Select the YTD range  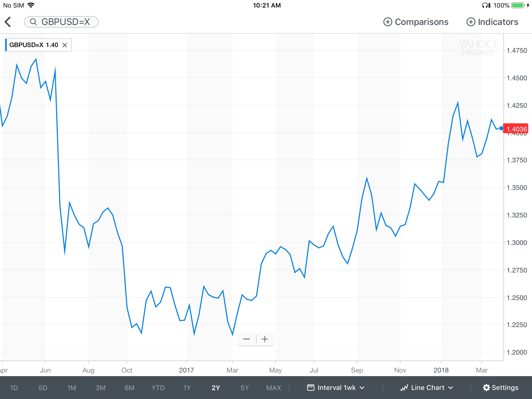[x=158, y=388]
